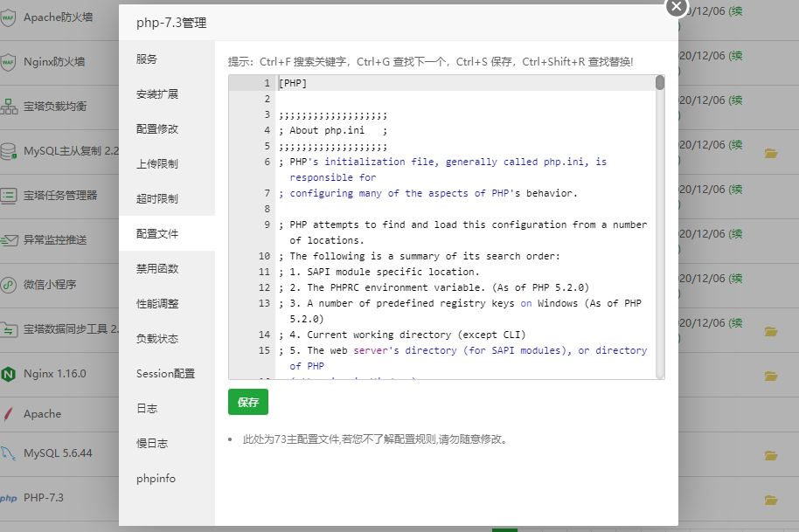Viewport: 799px width, 532px height.
Task: Click the green Nginx 1.16.0 logo icon
Action: click(x=8, y=374)
